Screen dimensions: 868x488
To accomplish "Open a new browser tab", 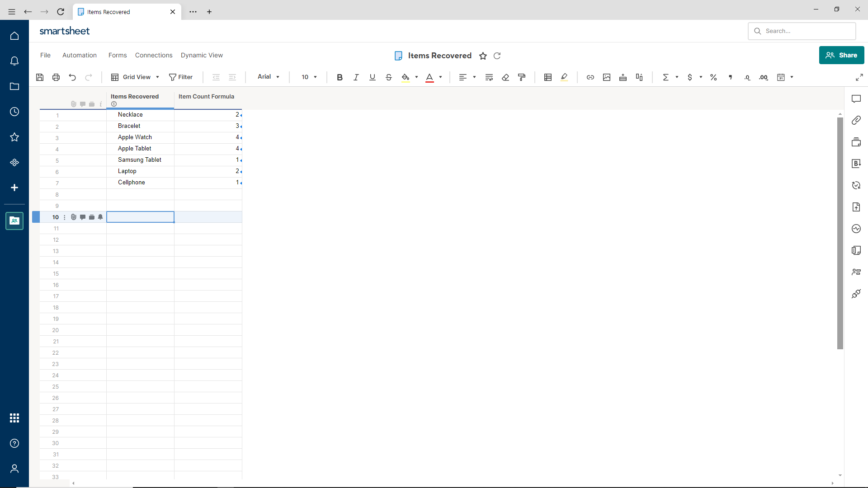I will click(x=209, y=12).
